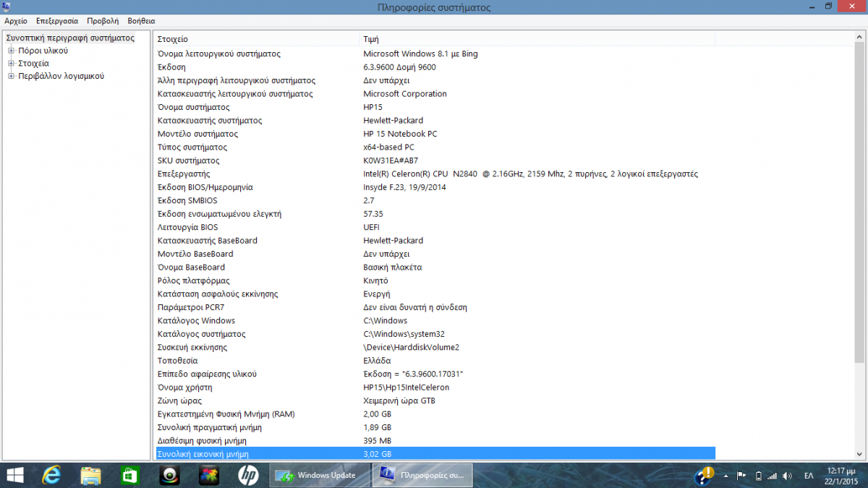
Task: Select the Όνομα συστήματος row
Action: coord(435,107)
